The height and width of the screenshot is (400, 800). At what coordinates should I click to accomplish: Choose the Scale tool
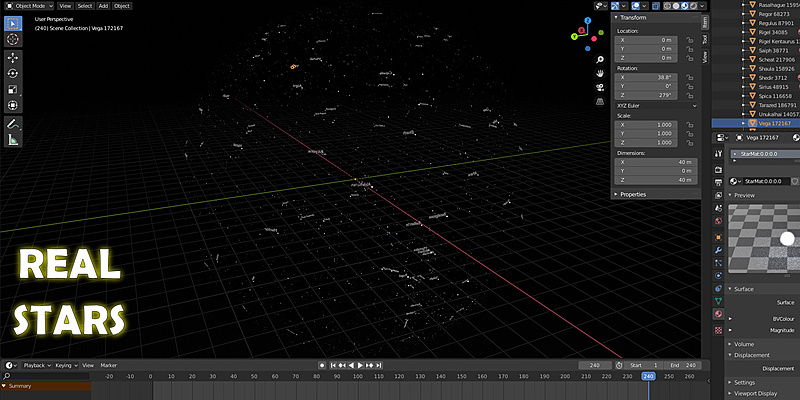pos(13,89)
